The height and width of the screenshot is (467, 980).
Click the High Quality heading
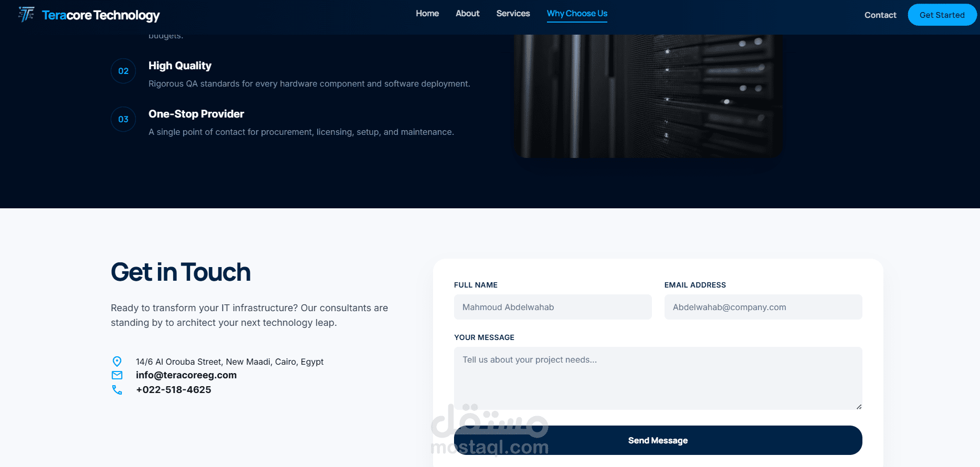(180, 66)
